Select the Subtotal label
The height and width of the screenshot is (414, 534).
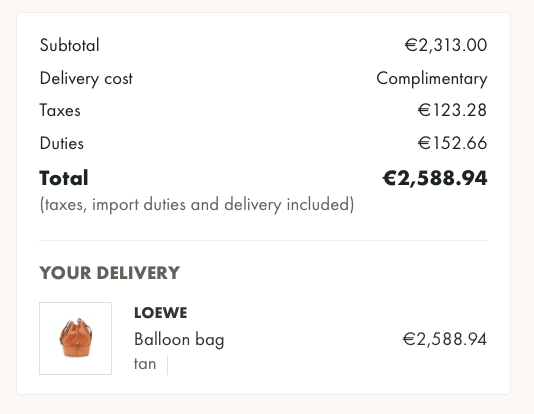click(x=69, y=45)
